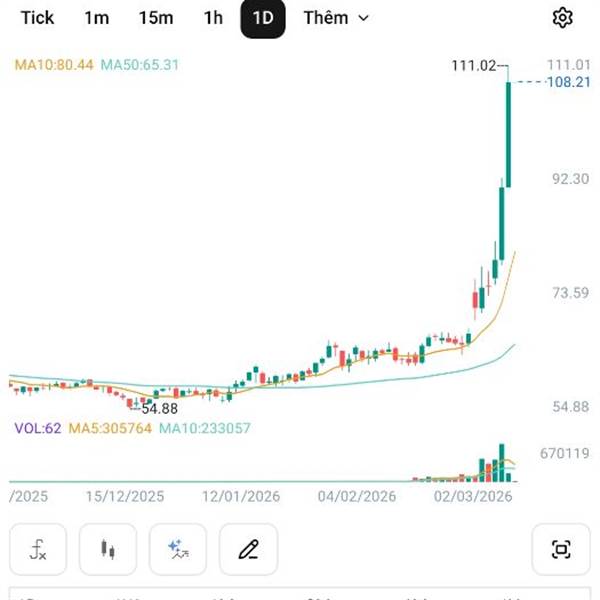The height and width of the screenshot is (600, 600).
Task: Change chart type via candlestick icon
Action: click(108, 549)
